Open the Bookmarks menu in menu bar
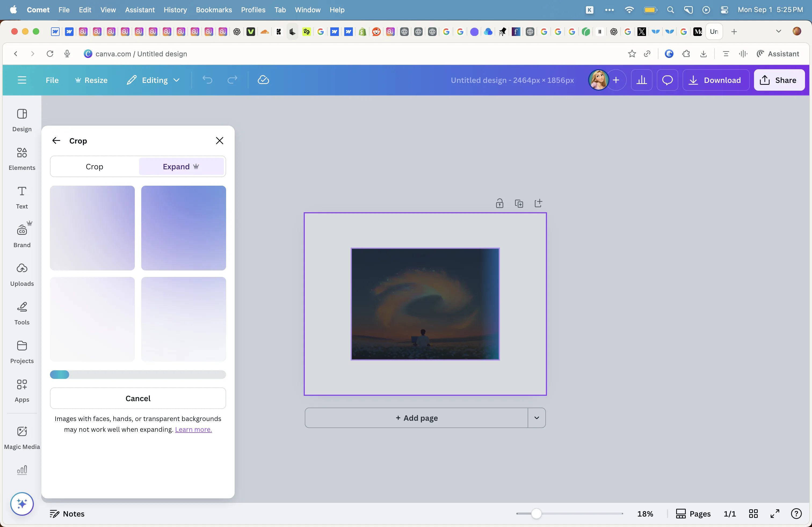Image resolution: width=812 pixels, height=527 pixels. coord(213,10)
